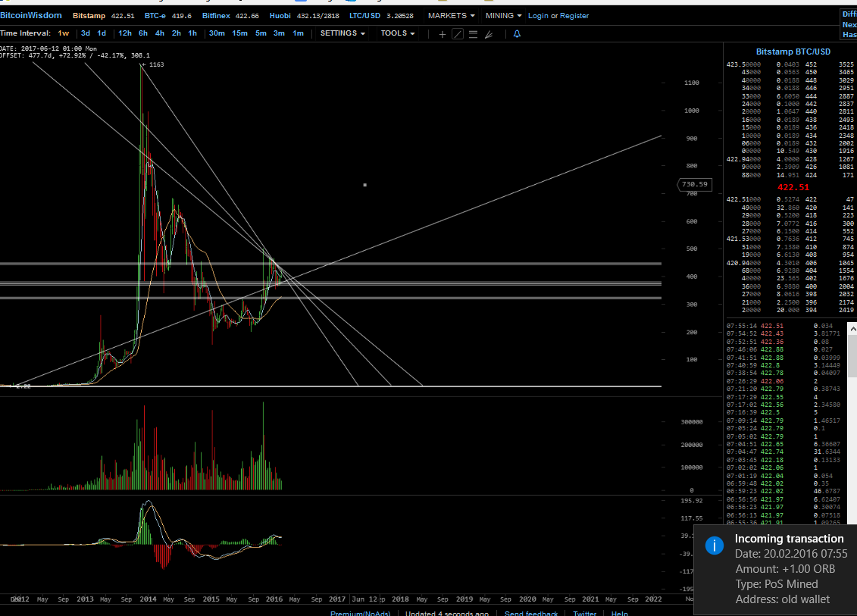Image resolution: width=857 pixels, height=616 pixels.
Task: Click the Premium(NoAds) footer link
Action: 360,613
